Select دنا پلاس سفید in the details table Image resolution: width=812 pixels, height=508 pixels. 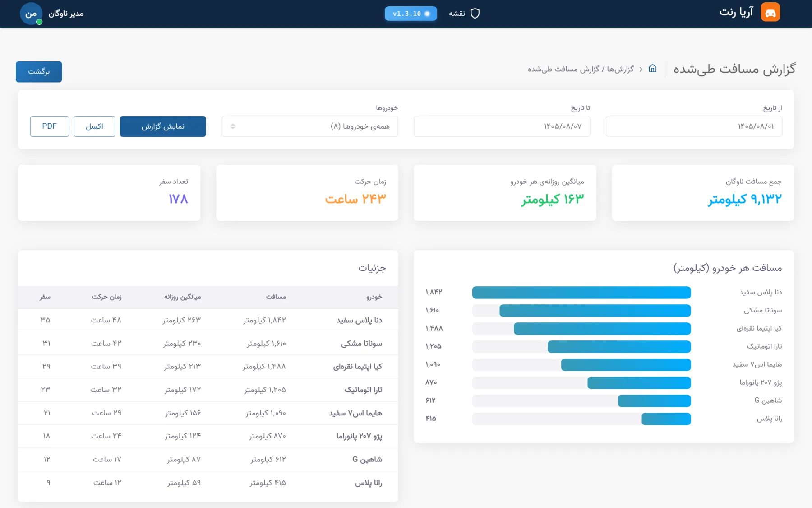click(359, 321)
